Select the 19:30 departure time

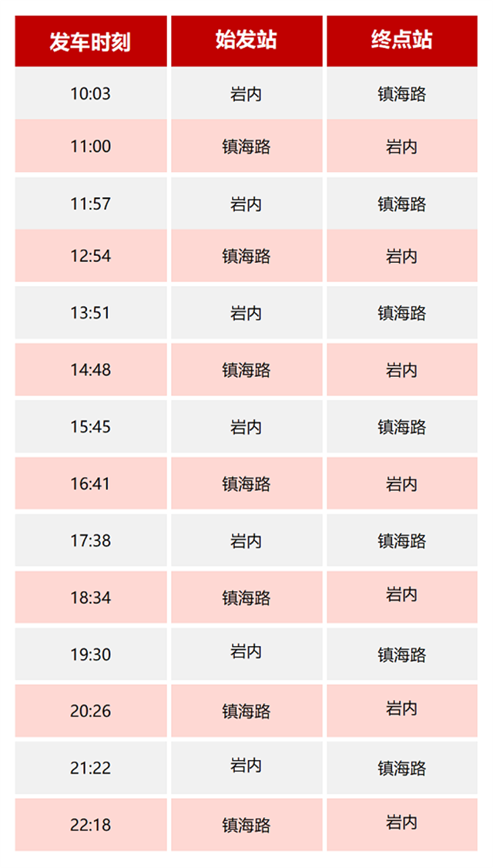coord(90,654)
